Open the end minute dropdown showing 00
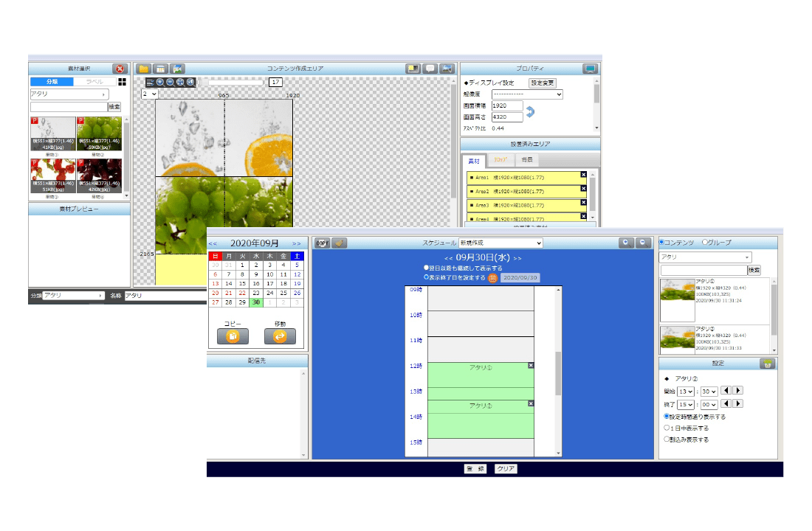The width and height of the screenshot is (812, 531). click(709, 405)
